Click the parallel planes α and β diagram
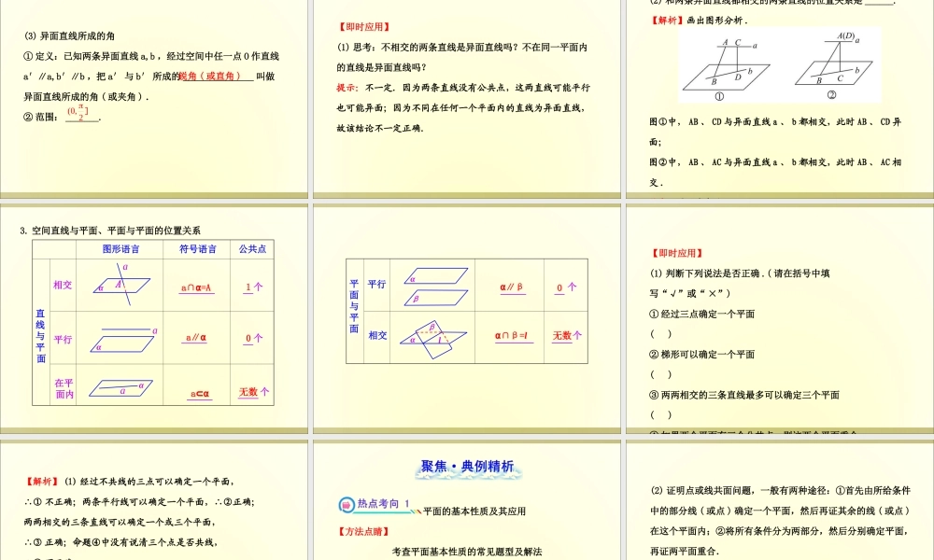The width and height of the screenshot is (934, 560). click(x=435, y=287)
